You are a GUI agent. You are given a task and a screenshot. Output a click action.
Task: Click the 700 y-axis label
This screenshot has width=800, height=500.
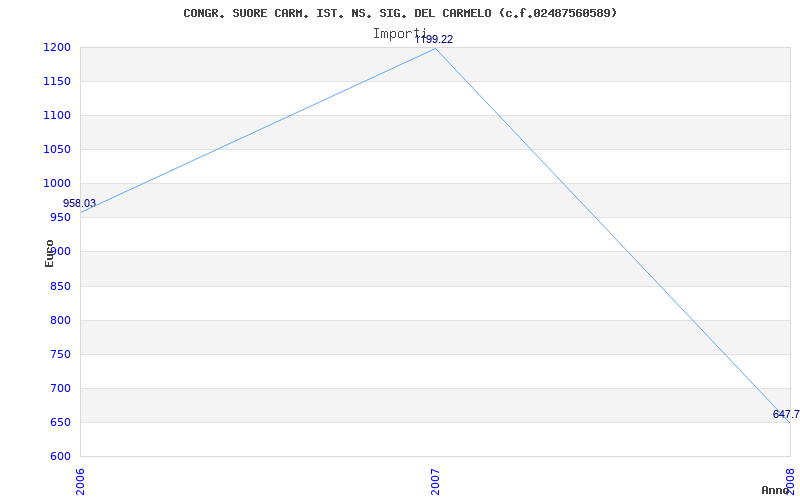(60, 389)
